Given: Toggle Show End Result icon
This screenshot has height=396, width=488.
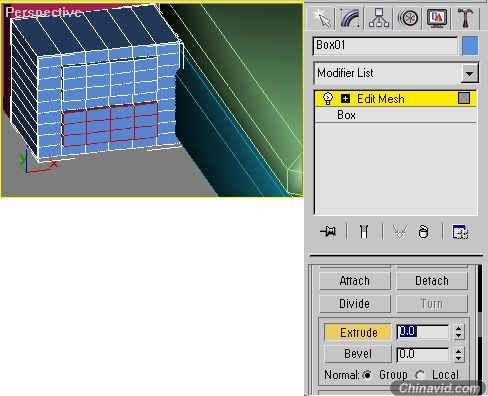Looking at the screenshot, I should 364,231.
